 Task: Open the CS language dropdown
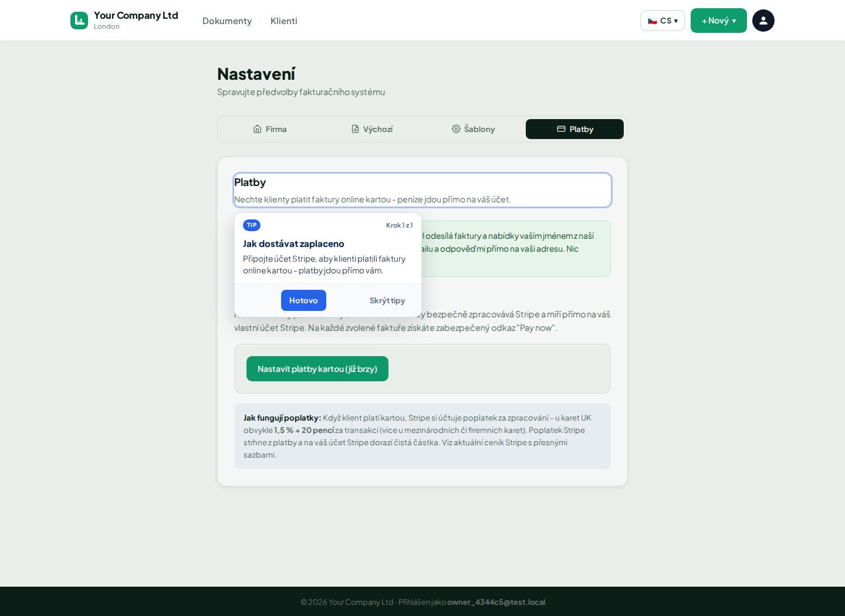[x=663, y=21]
